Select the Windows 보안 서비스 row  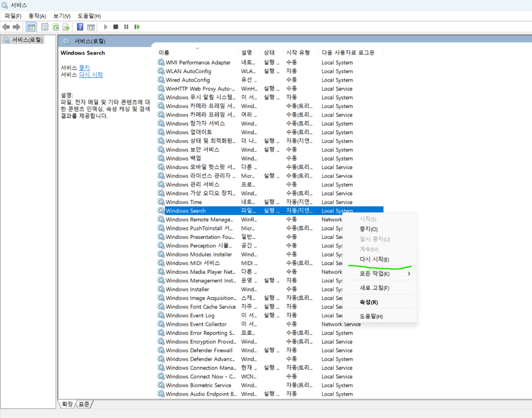(270, 150)
